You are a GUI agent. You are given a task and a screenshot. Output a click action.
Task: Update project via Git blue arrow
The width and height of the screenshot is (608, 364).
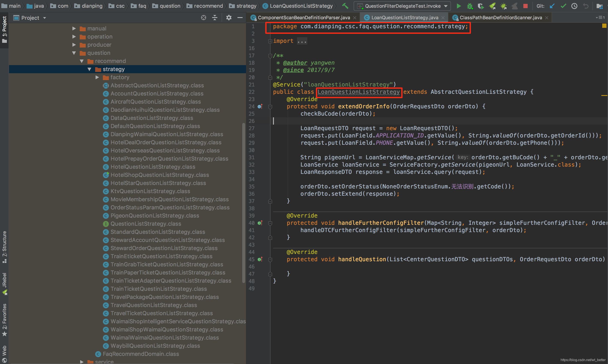pos(552,6)
